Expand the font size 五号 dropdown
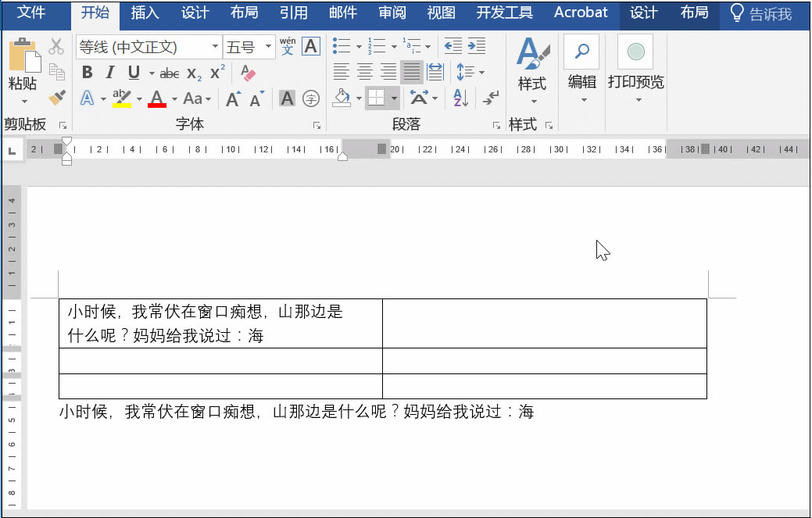Screen dimensions: 812x518 (x=269, y=48)
